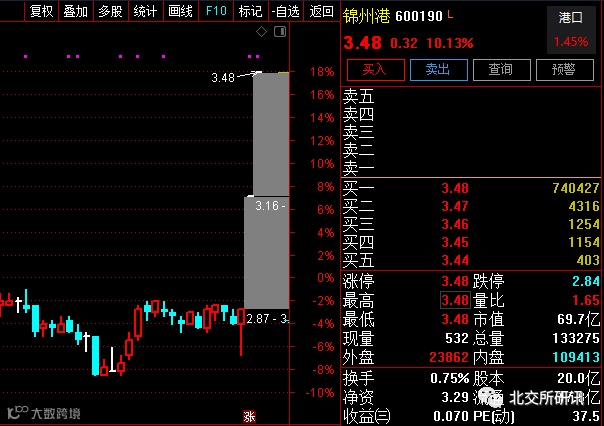This screenshot has width=604, height=426.
Task: Click the stock name 锦州港
Action: click(x=366, y=16)
